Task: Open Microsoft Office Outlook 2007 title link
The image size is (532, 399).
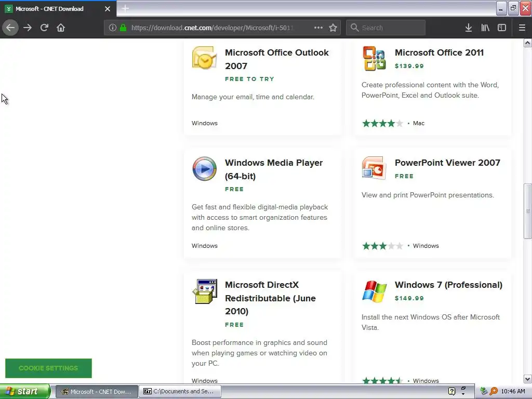Action: (x=276, y=59)
